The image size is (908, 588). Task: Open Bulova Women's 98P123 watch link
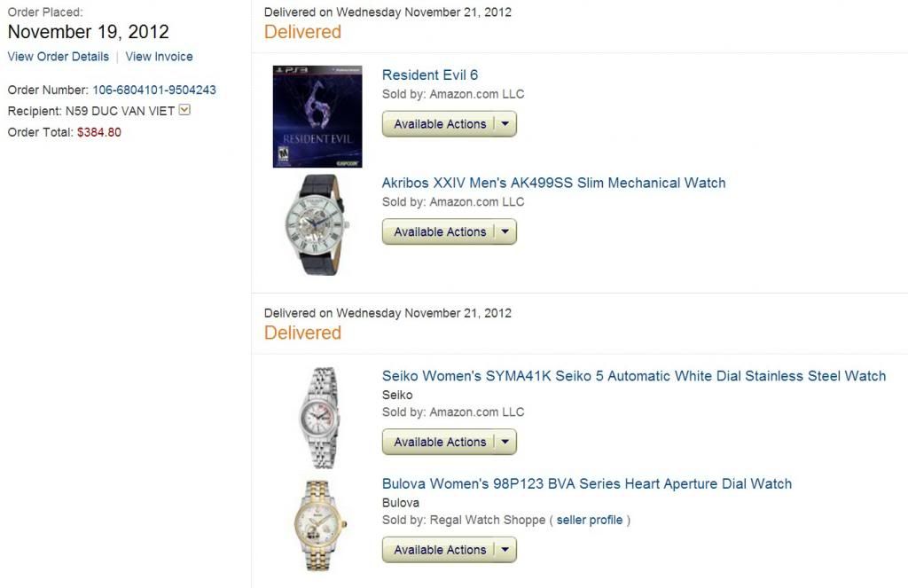pyautogui.click(x=587, y=483)
